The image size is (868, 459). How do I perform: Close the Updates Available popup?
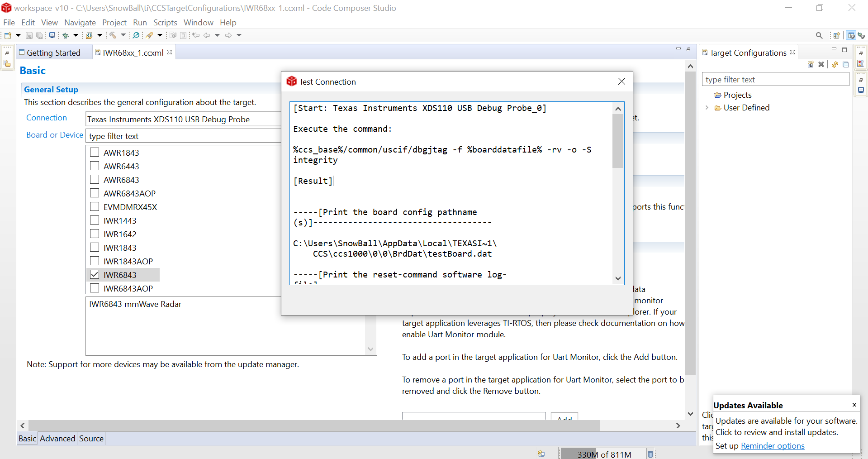pos(854,405)
